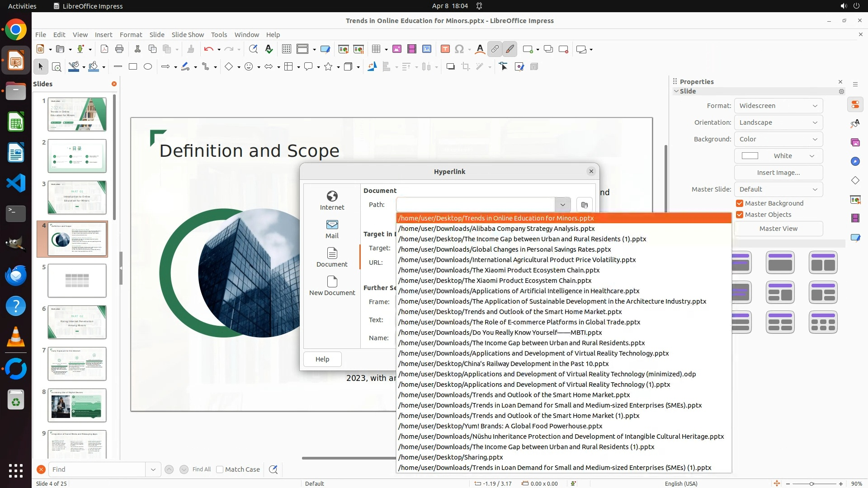
Task: Collapse the Path dropdown list arrow
Action: (x=562, y=205)
